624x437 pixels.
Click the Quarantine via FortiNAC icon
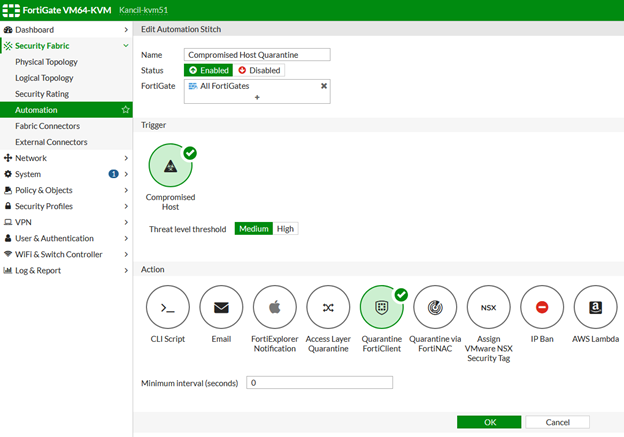(x=435, y=307)
